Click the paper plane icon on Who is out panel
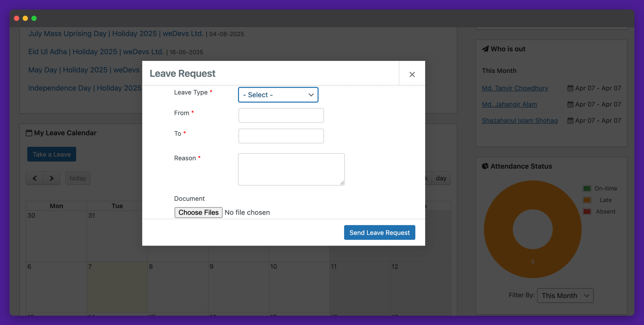644x325 pixels. (485, 49)
